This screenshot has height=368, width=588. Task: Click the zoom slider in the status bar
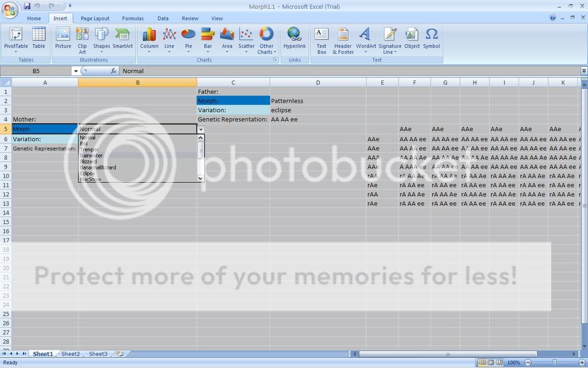[555, 363]
